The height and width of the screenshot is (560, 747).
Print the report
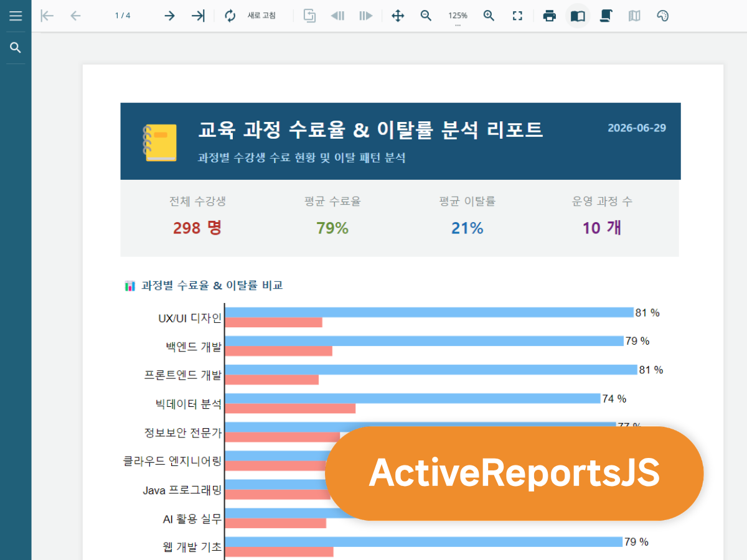click(x=549, y=16)
